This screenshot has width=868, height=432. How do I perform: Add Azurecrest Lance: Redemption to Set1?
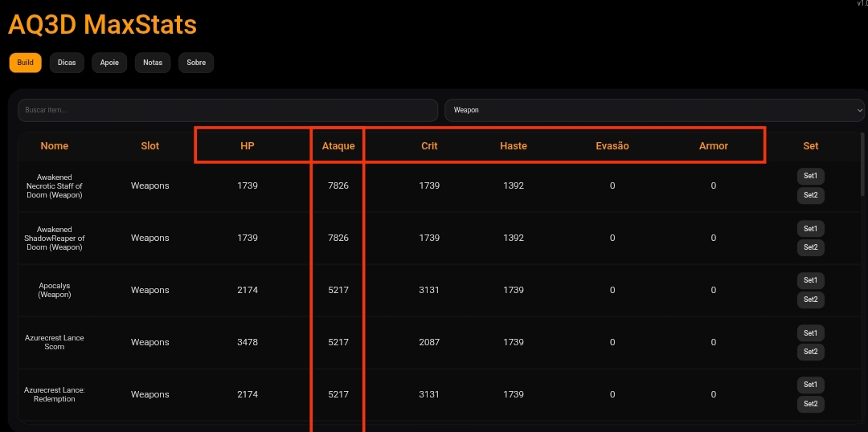coord(810,385)
